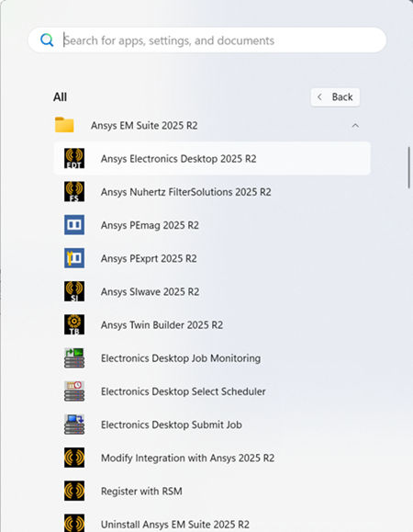
Task: Collapse the Ansys EM Suite 2025 R2 folder
Action: [355, 126]
